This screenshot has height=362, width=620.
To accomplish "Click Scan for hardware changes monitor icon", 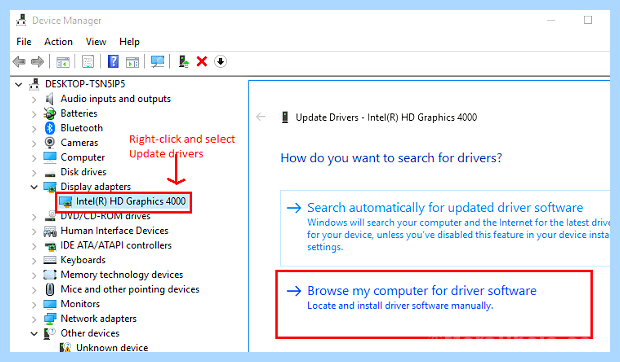I will tap(157, 62).
